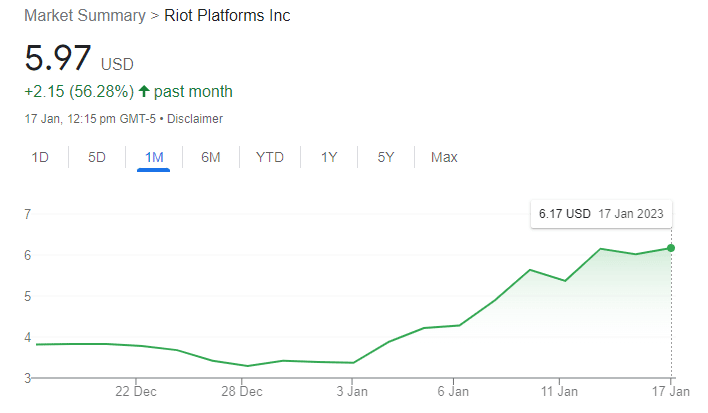Viewport: 708px width, 413px height.
Task: View the 5Y price history
Action: 385,157
